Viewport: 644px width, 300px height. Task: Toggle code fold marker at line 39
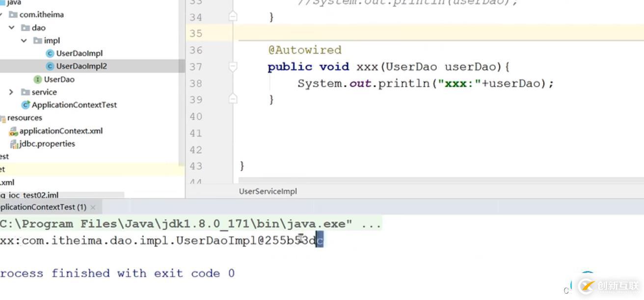[233, 99]
